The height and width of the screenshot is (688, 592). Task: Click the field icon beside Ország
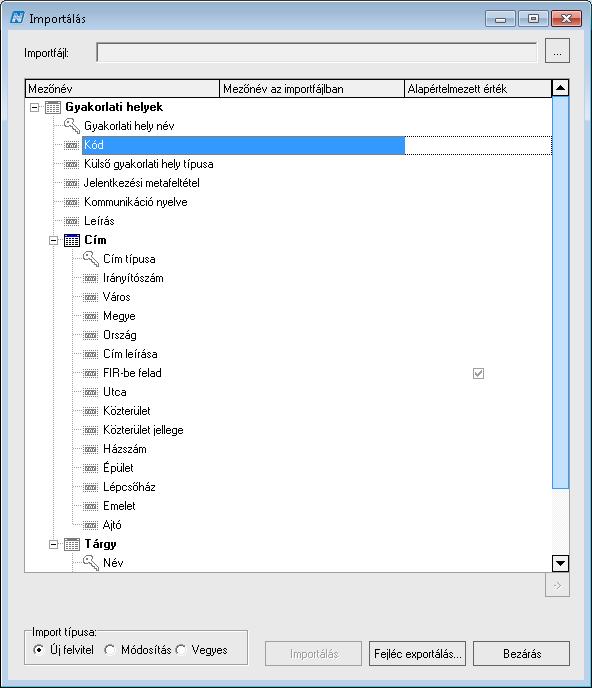tap(90, 335)
